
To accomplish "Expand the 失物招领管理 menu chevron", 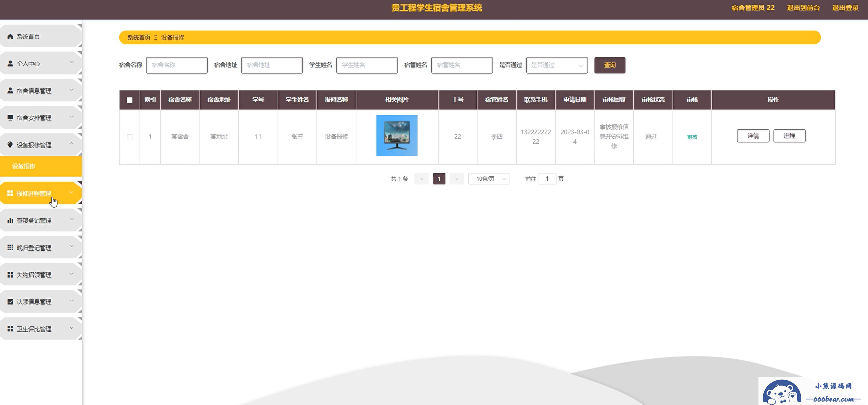I will 71,273.
